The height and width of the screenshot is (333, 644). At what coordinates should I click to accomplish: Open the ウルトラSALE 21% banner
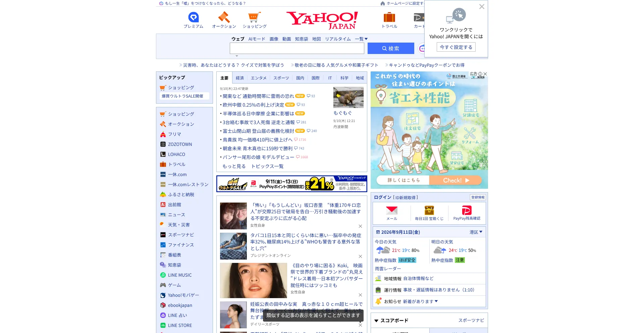coord(292,184)
